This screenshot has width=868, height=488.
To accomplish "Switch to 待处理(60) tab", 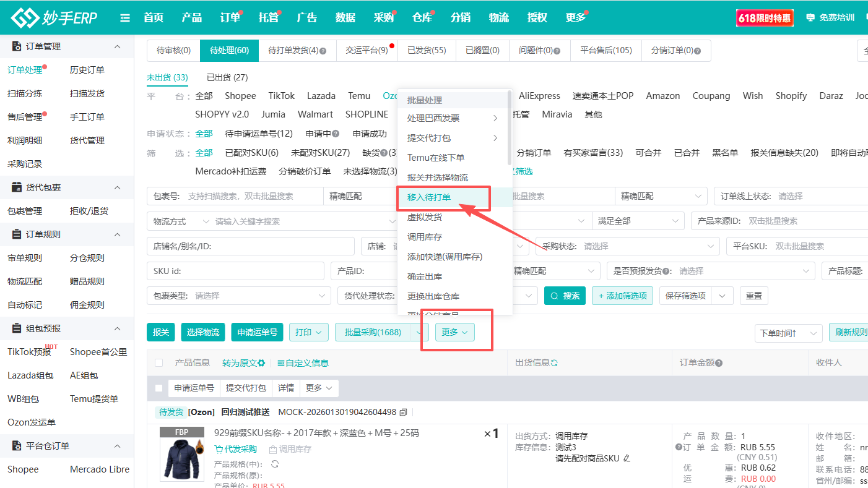I will coord(230,51).
